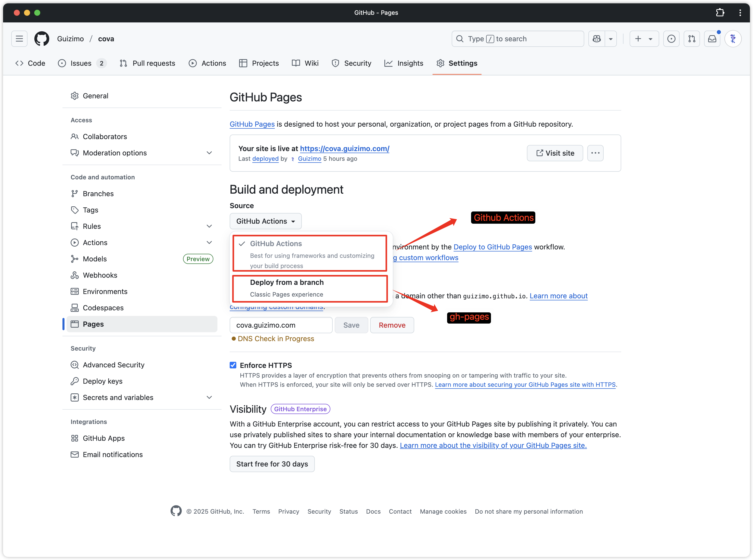The height and width of the screenshot is (560, 753).
Task: Click Start free for 30 days
Action: [x=272, y=464]
